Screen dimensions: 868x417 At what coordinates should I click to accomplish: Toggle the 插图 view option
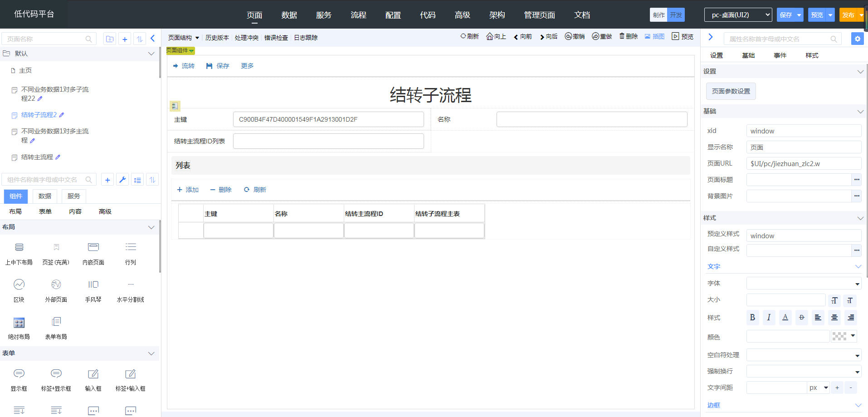point(654,37)
